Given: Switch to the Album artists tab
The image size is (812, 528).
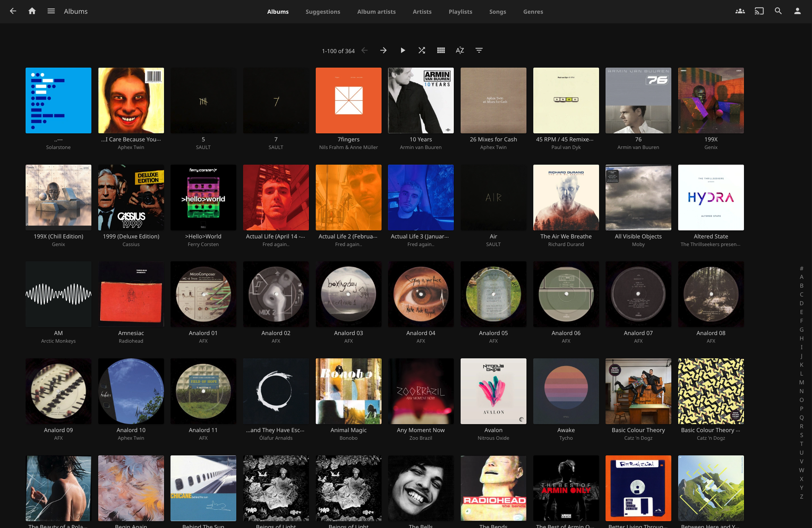Looking at the screenshot, I should (376, 12).
